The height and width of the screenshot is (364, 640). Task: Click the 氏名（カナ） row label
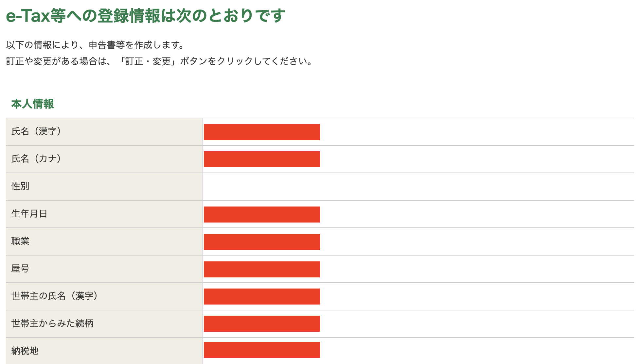coord(36,159)
